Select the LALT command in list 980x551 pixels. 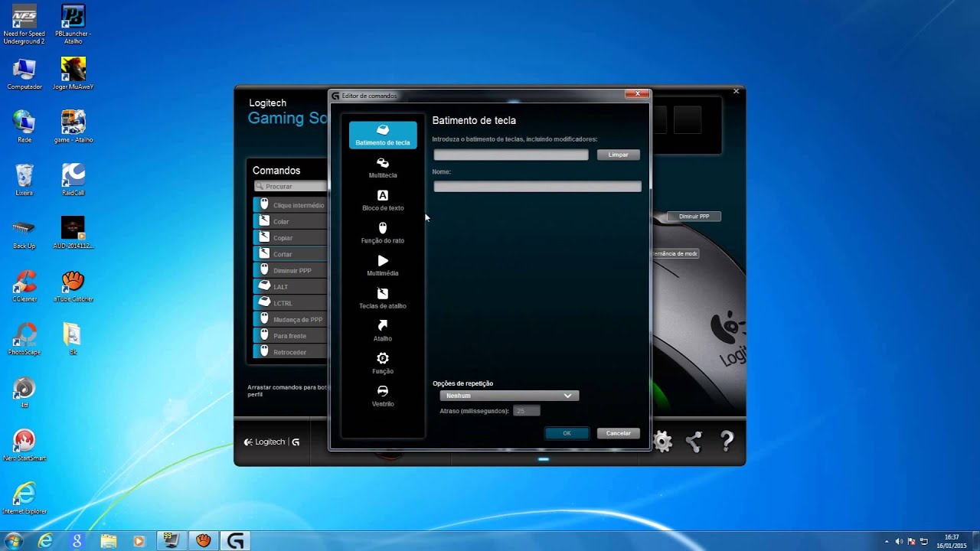point(291,287)
